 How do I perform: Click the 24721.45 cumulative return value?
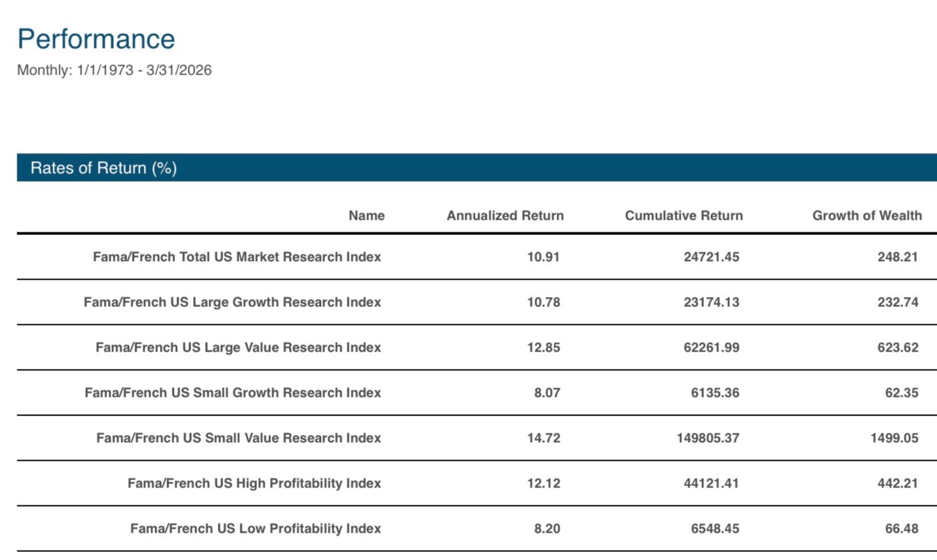(x=711, y=257)
